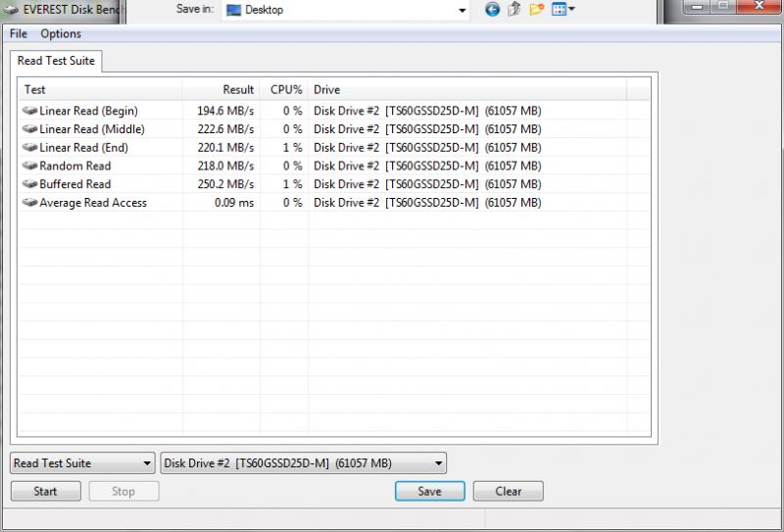
Task: Click the Linear Read (End) disk icon
Action: pyautogui.click(x=30, y=148)
